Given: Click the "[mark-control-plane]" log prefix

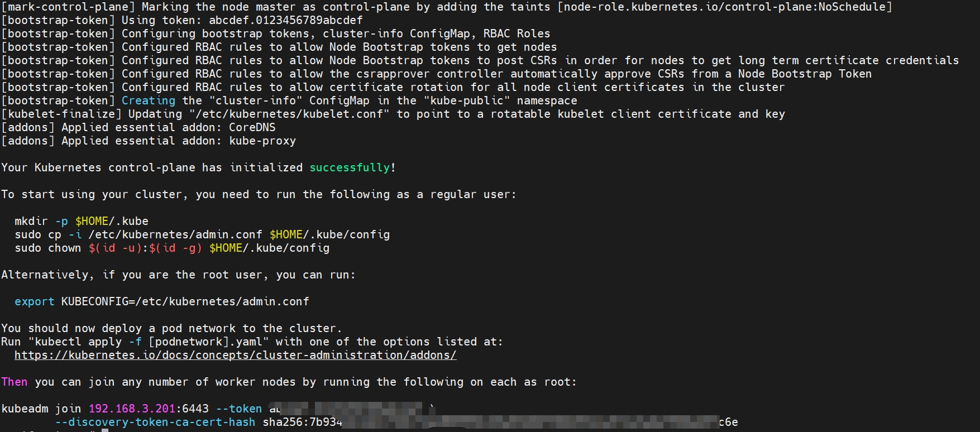Looking at the screenshot, I should pyautogui.click(x=68, y=7).
